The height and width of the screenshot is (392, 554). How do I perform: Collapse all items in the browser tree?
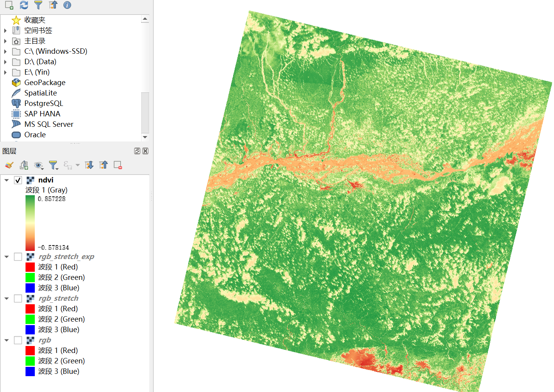tap(53, 5)
